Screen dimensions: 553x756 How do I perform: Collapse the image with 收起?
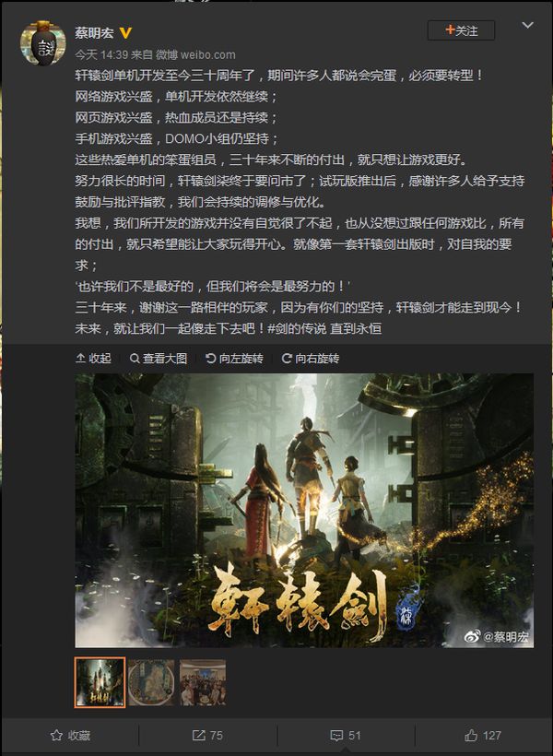tap(93, 359)
